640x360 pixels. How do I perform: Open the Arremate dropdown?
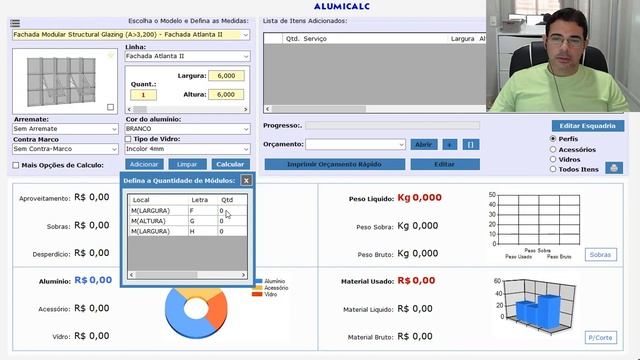[65, 129]
